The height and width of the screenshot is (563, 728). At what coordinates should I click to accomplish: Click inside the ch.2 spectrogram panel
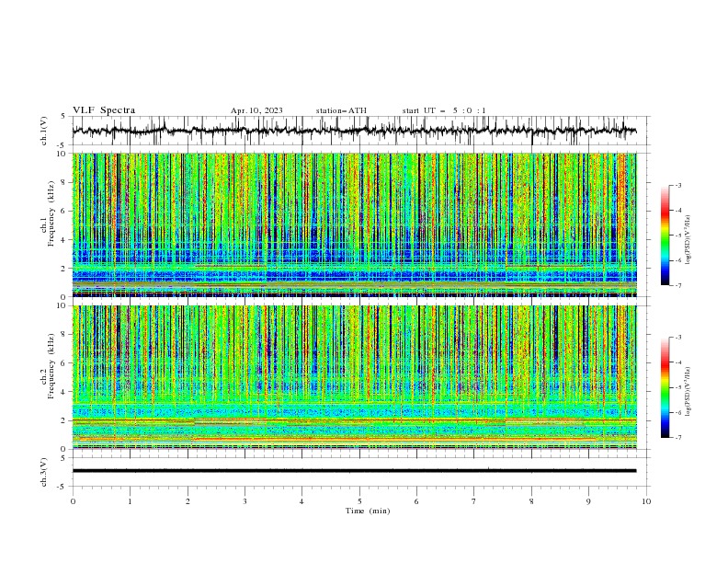pyautogui.click(x=354, y=377)
